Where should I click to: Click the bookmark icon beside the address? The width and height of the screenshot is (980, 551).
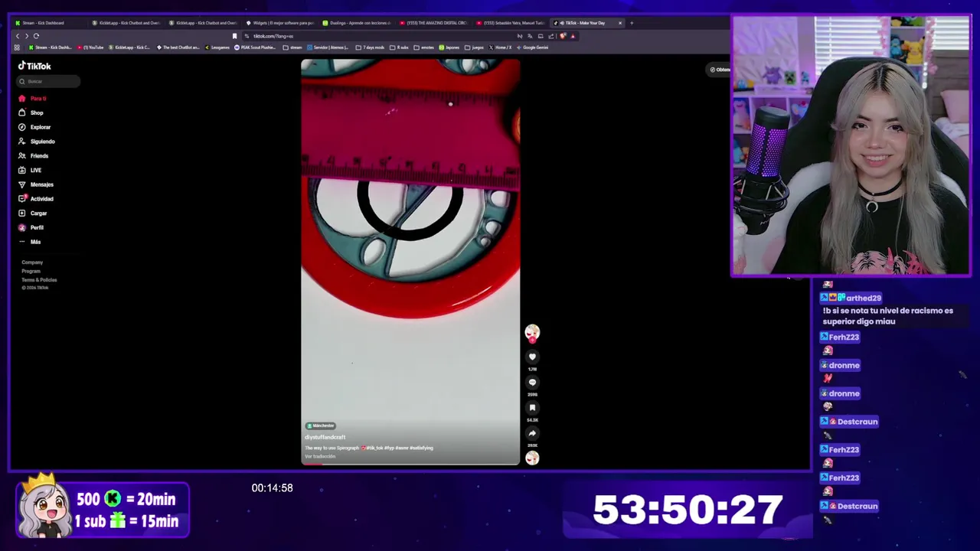point(234,36)
